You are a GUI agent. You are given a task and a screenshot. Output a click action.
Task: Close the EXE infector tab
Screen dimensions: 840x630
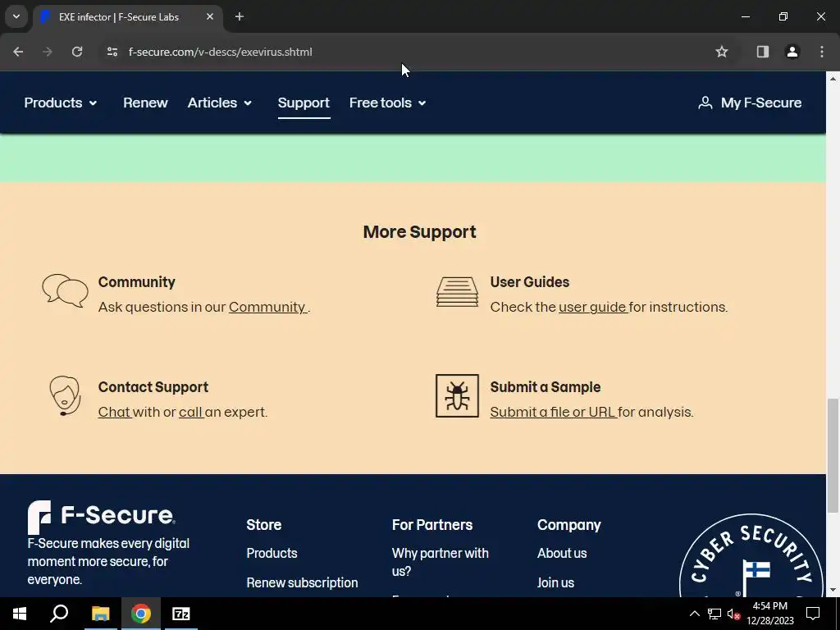[x=210, y=17]
